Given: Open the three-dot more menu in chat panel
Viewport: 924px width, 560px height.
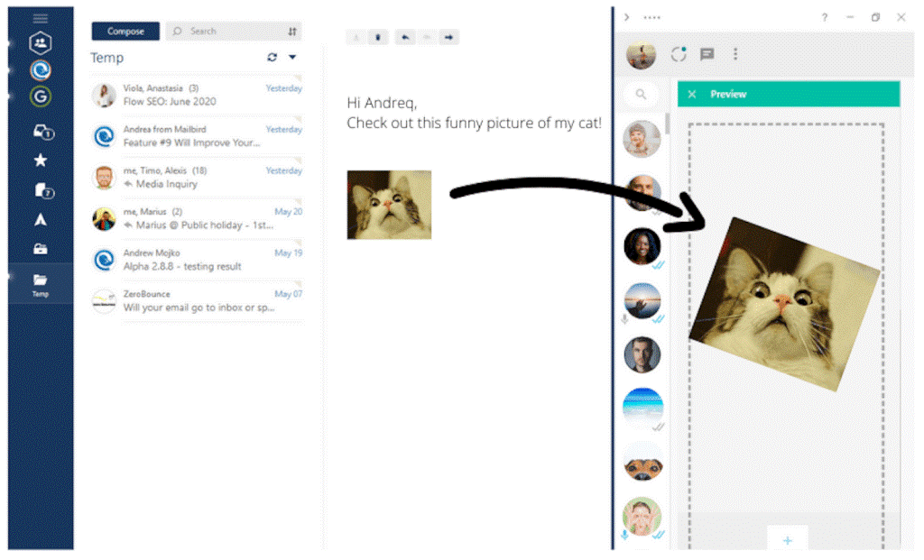Looking at the screenshot, I should click(x=735, y=54).
